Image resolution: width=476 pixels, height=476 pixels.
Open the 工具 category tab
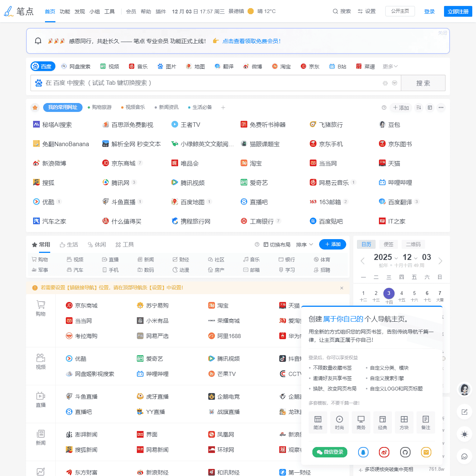[x=125, y=244]
